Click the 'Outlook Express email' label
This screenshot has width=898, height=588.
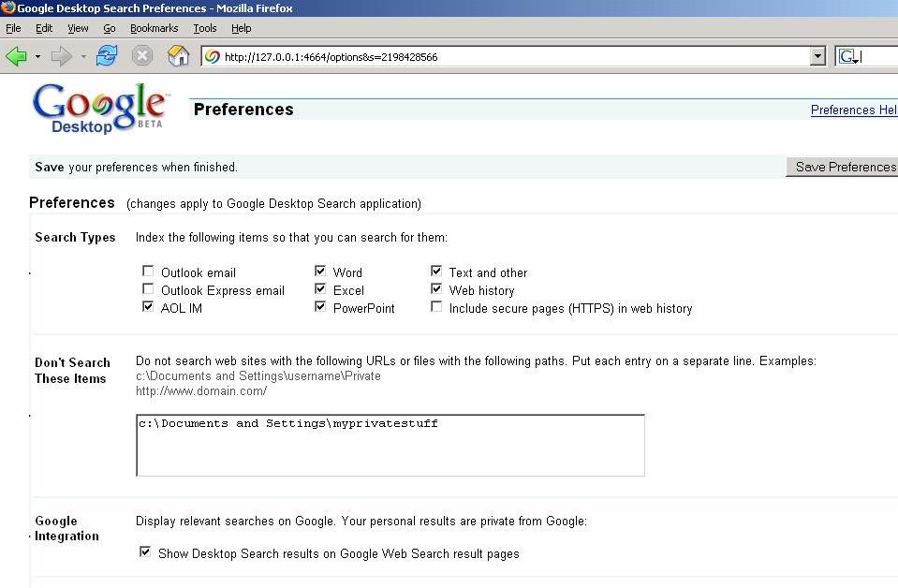click(x=223, y=291)
